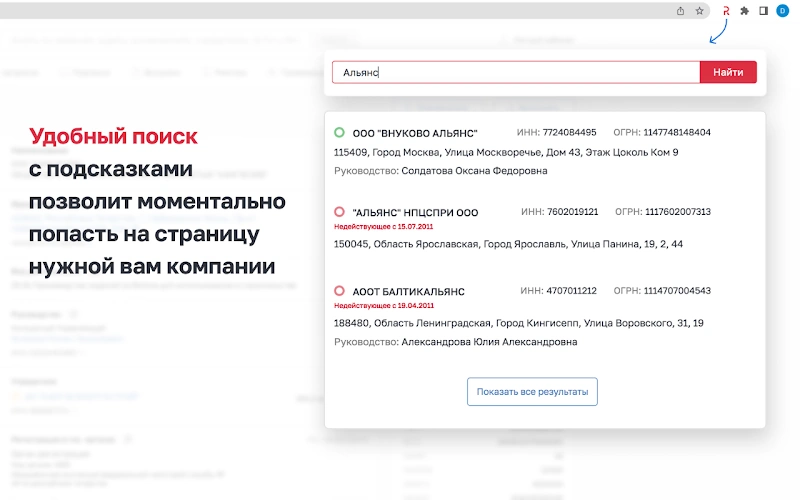Bookmark page with the star icon
Screen dimensions: 800x500
pyautogui.click(x=699, y=11)
